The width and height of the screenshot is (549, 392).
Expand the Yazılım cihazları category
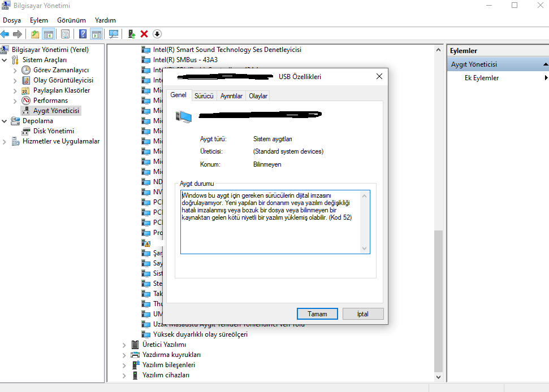point(124,375)
